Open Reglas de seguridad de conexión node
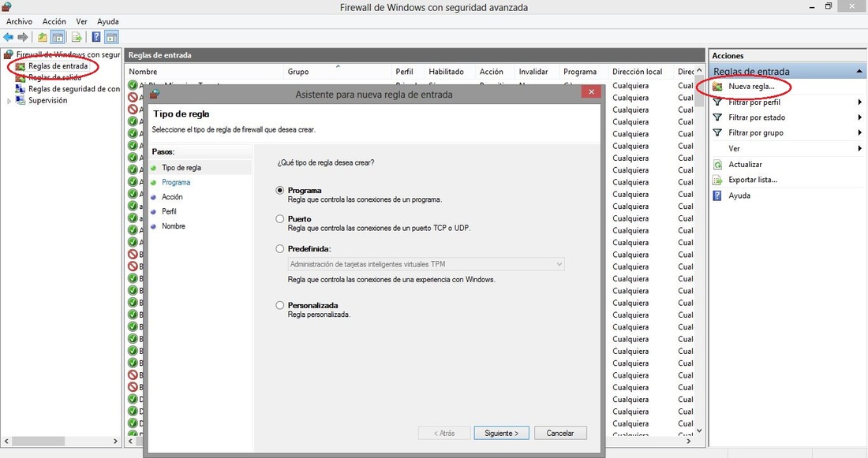868x458 pixels. [73, 88]
